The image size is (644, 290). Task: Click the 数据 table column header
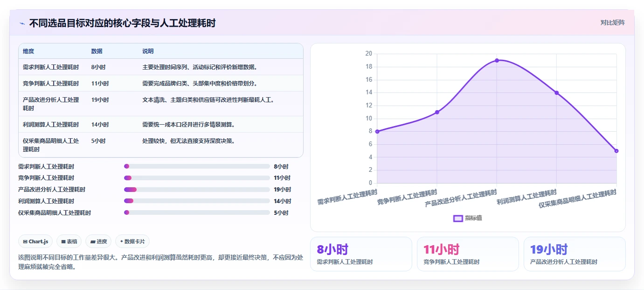(x=97, y=51)
